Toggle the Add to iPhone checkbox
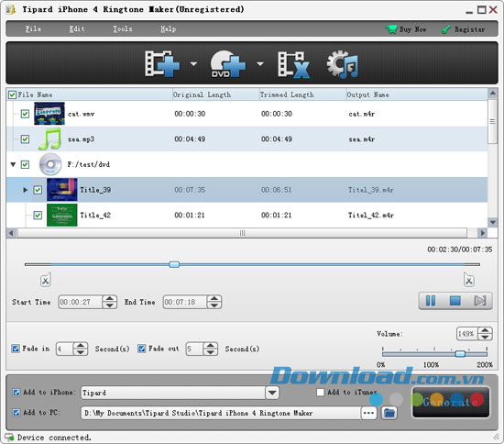504x444 pixels. tap(16, 393)
